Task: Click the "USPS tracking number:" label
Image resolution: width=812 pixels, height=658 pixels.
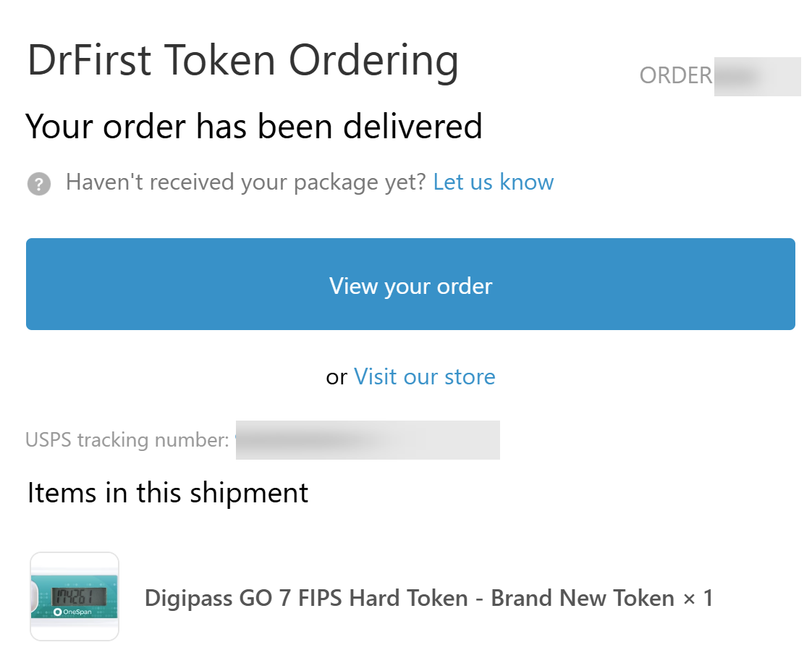Action: coord(127,440)
